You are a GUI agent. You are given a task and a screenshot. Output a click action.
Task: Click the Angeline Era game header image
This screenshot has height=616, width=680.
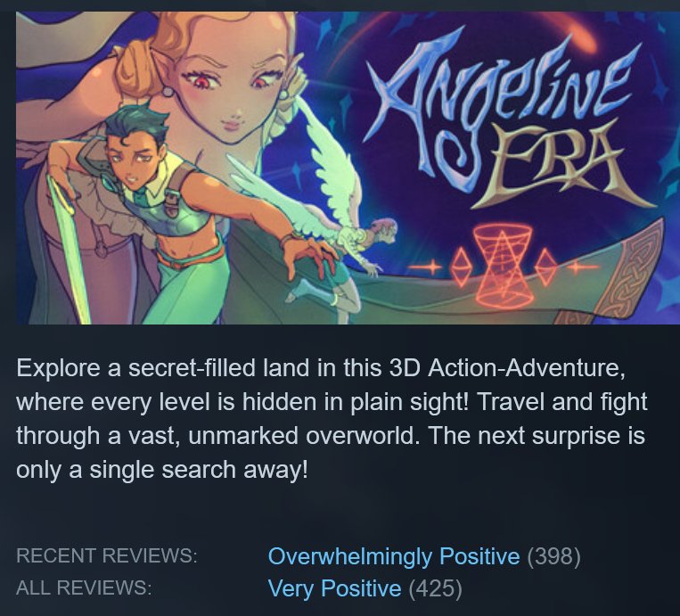pyautogui.click(x=348, y=168)
